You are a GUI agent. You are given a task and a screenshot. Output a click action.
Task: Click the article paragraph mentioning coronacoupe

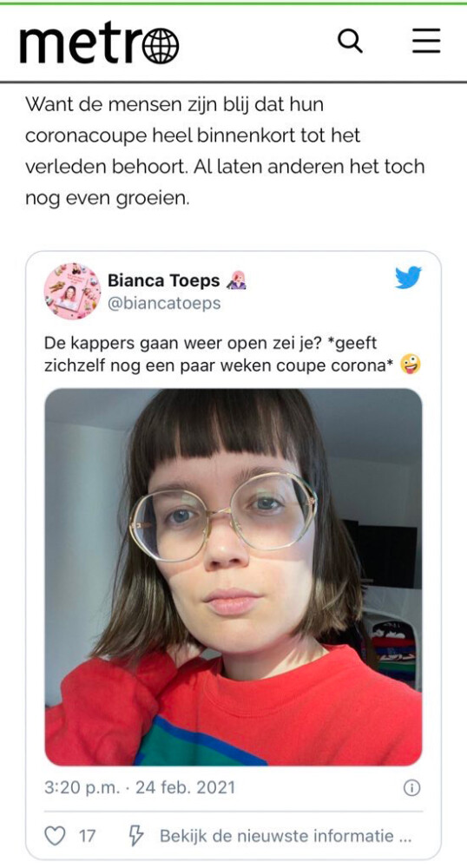(225, 151)
